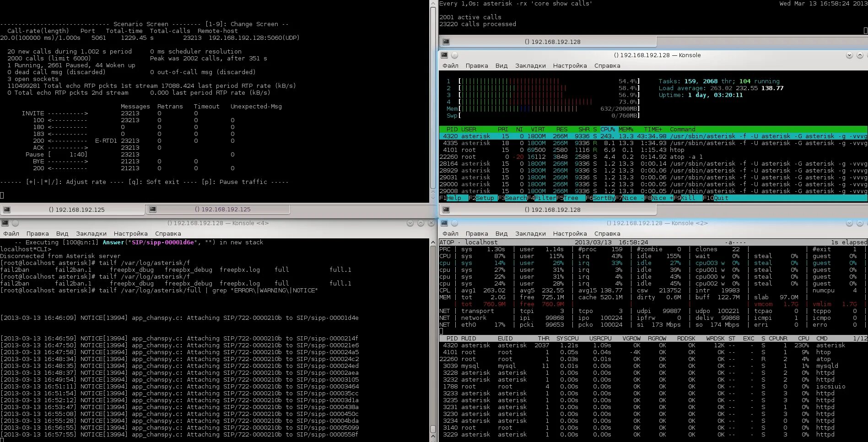Open Вид menu in Konsole <2> window
This screenshot has height=442, width=868.
point(501,233)
